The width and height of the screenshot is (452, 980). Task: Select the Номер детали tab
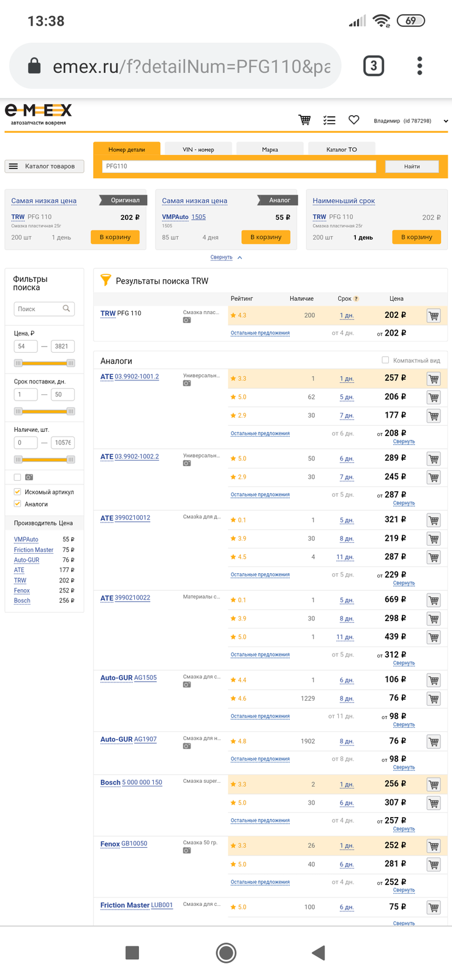point(127,149)
